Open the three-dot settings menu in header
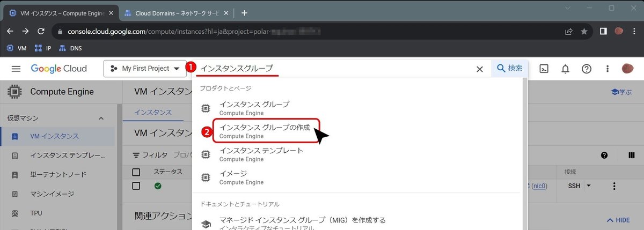The width and height of the screenshot is (644, 230). (x=608, y=69)
